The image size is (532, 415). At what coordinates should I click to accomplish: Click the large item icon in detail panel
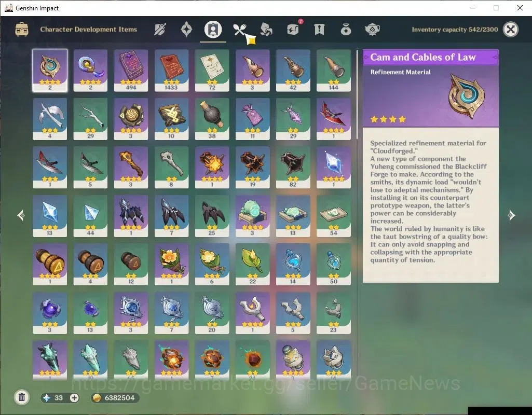tap(466, 96)
